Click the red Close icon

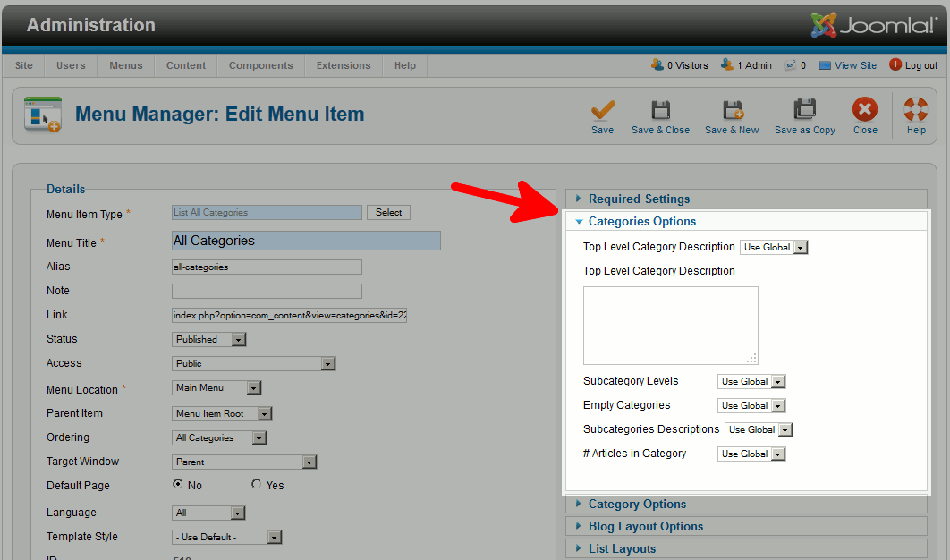(x=865, y=110)
